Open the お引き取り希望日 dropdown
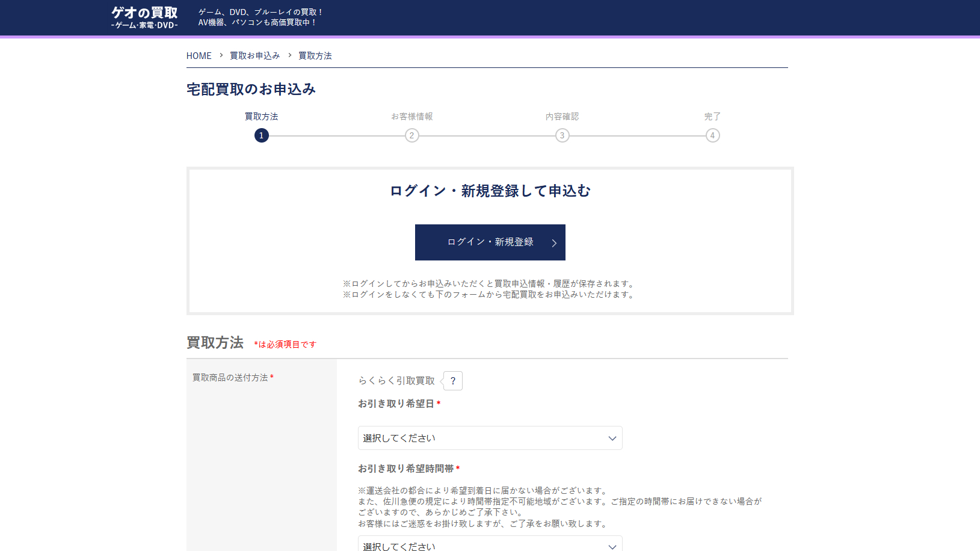Image resolution: width=980 pixels, height=551 pixels. (x=490, y=438)
